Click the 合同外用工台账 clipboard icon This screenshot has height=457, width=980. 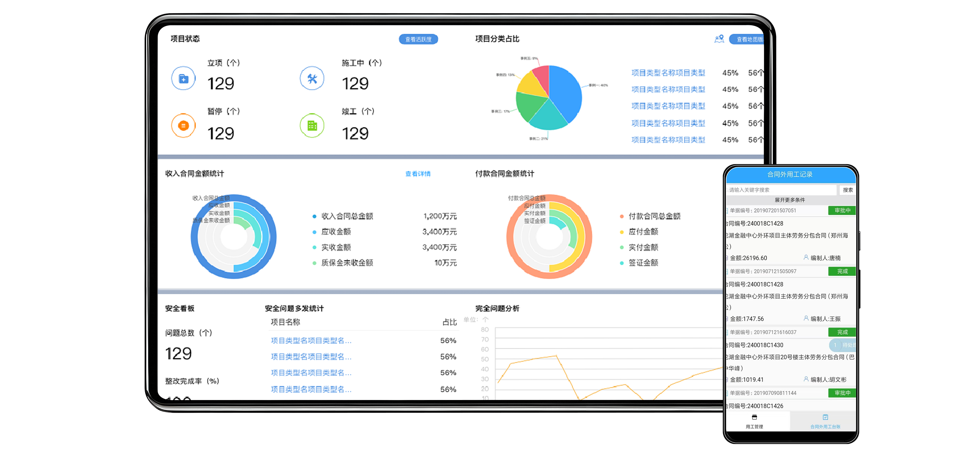(825, 417)
